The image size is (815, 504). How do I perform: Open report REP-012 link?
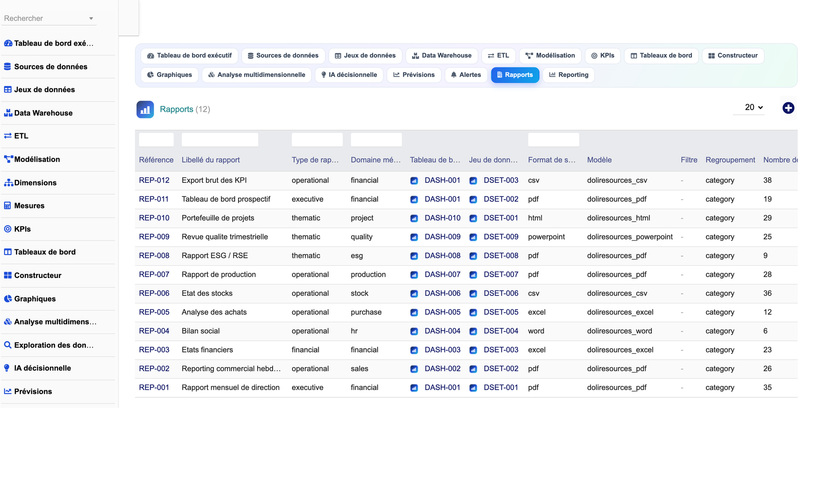pos(154,180)
